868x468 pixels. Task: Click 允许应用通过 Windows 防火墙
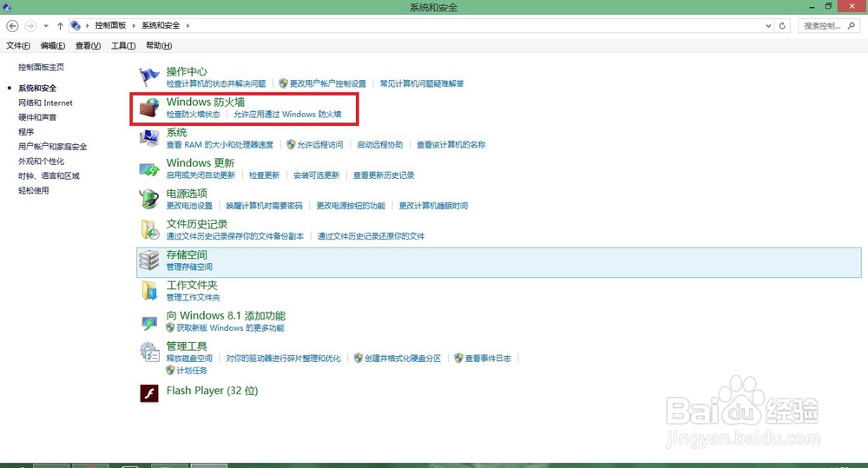tap(287, 114)
